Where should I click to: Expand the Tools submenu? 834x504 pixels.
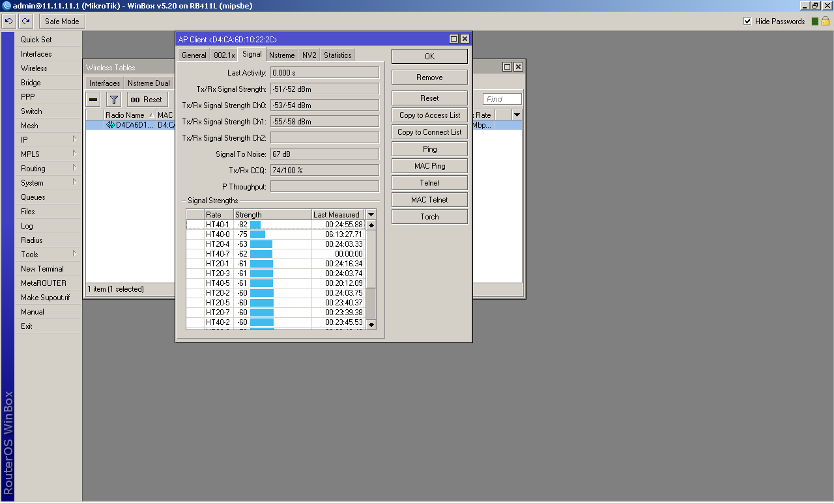coord(48,255)
